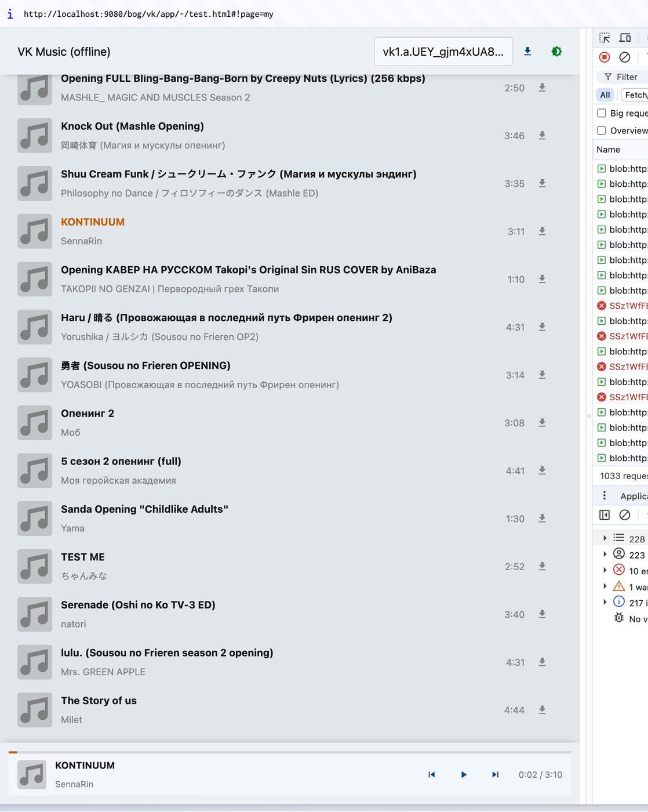Enable the Big request rows checkbox
This screenshot has width=648, height=812.
pyautogui.click(x=602, y=113)
